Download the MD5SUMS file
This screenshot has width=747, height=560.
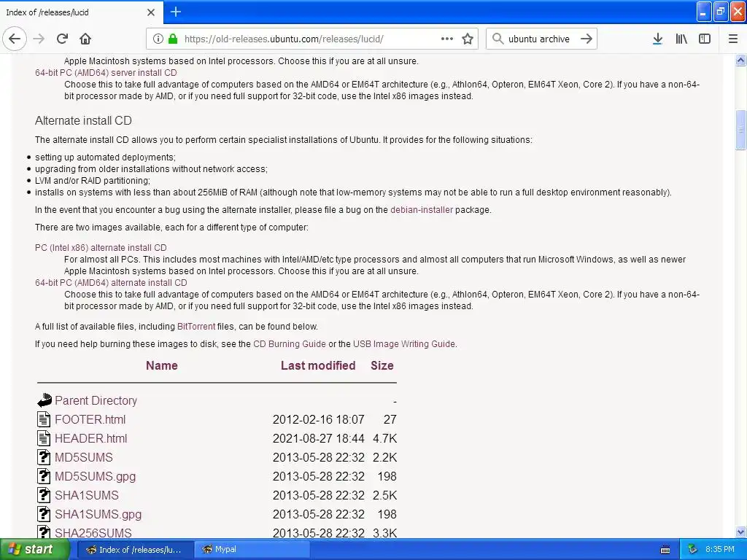click(84, 458)
